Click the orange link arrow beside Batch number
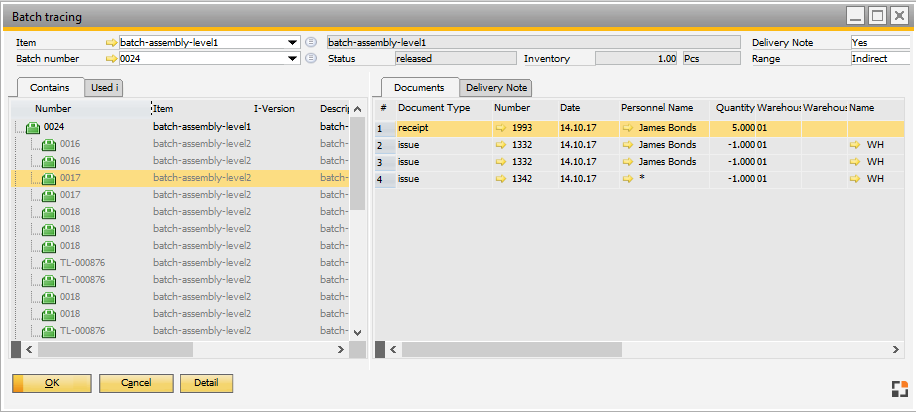 tap(111, 59)
